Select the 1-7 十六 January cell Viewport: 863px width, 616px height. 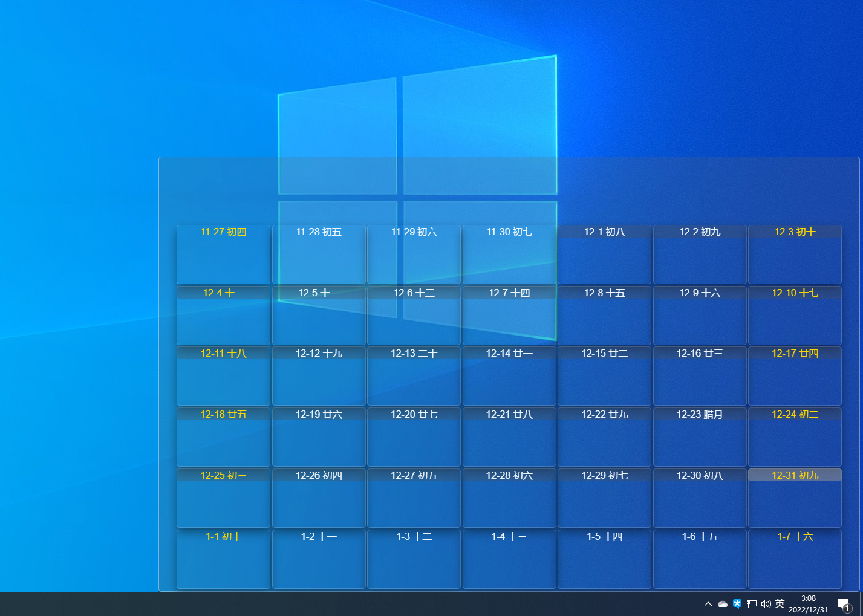(795, 559)
